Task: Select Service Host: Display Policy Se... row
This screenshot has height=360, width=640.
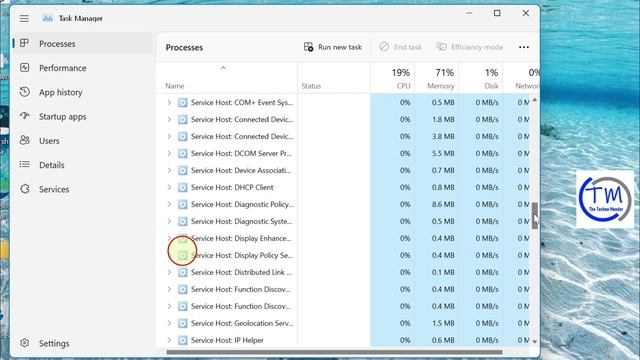Action: [343, 256]
